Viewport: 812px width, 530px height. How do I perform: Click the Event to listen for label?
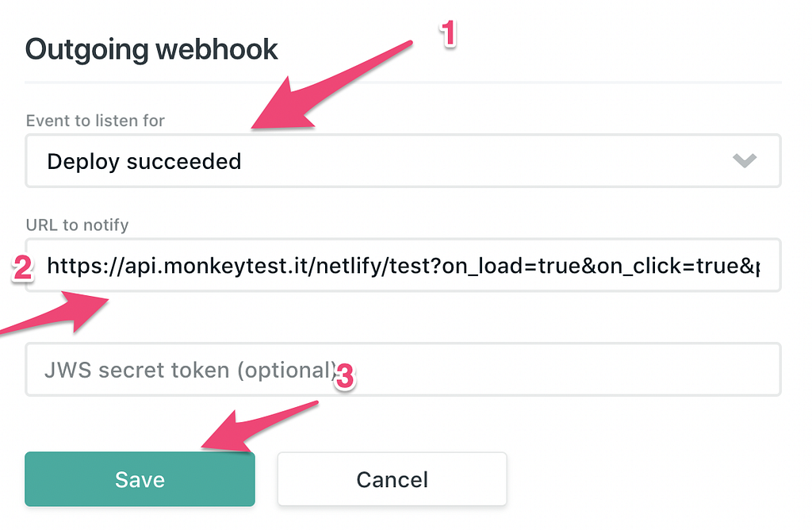point(95,121)
